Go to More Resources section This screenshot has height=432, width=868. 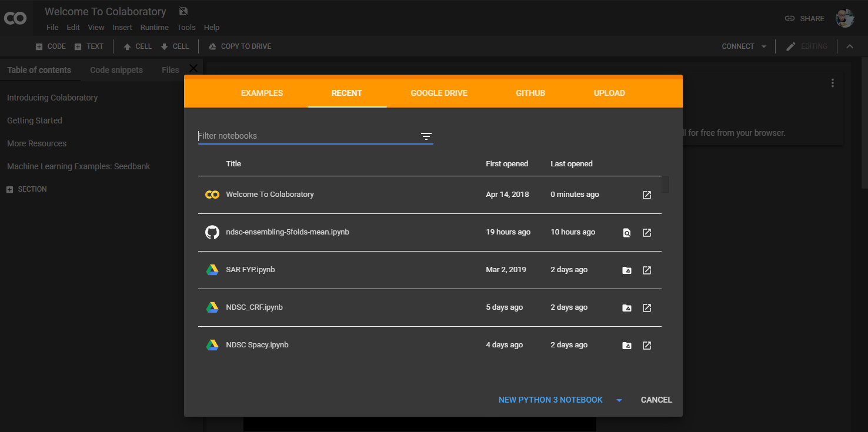pyautogui.click(x=36, y=143)
